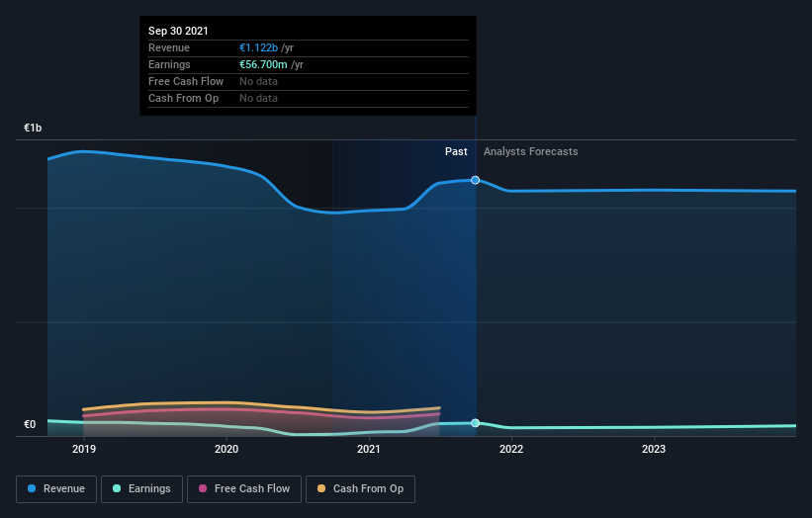Click the tooltip Cash From Op row label
Image resolution: width=812 pixels, height=518 pixels.
[183, 98]
